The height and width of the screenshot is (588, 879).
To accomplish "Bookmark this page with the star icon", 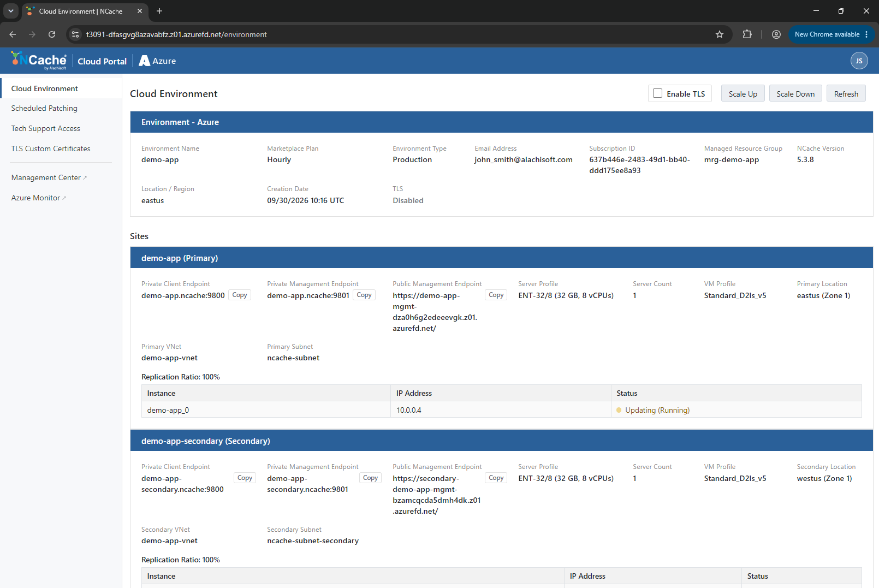I will coord(720,34).
